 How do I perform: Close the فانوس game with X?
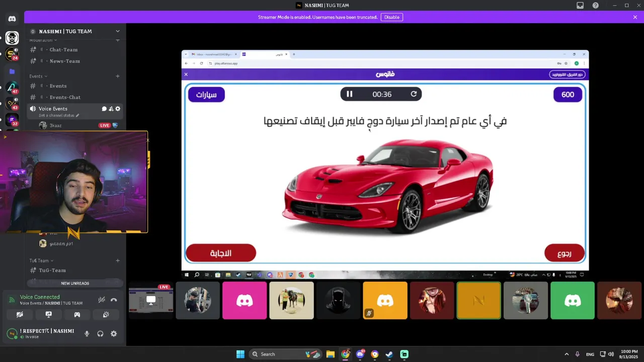[186, 74]
